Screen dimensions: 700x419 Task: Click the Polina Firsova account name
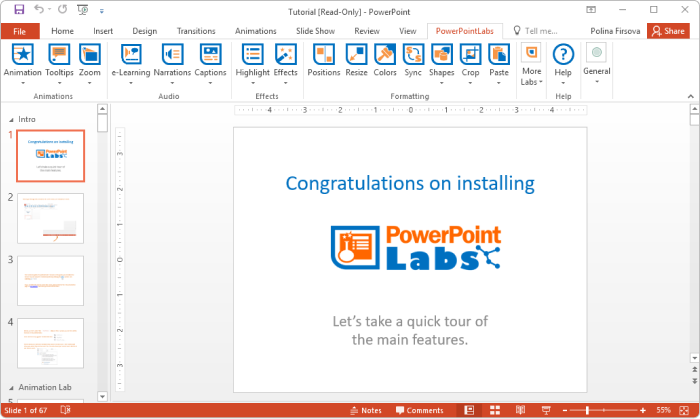(x=615, y=31)
